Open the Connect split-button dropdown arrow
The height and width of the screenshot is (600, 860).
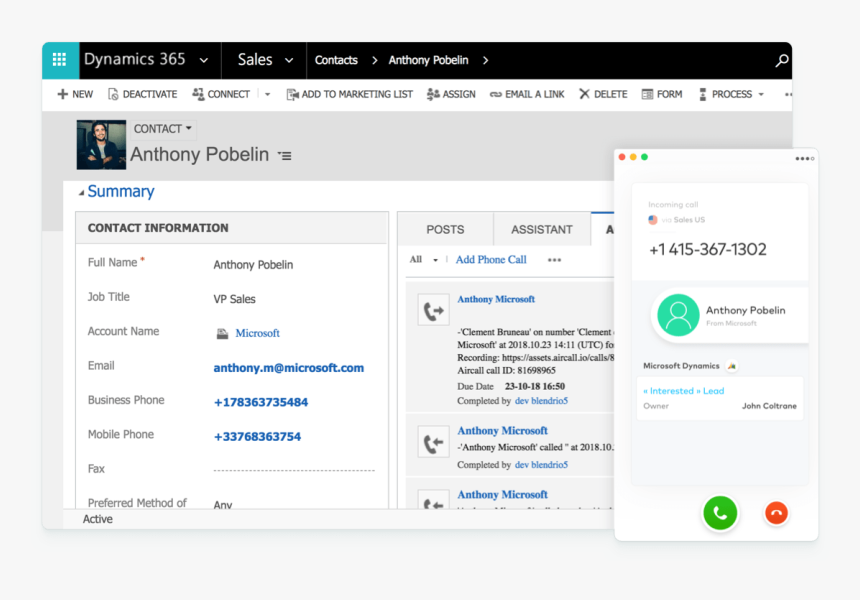point(268,94)
